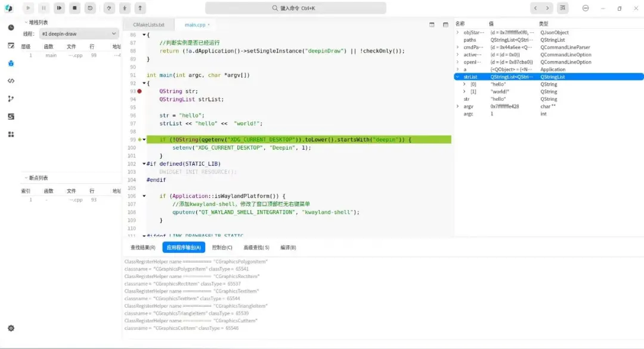
Task: Open the settings gear icon
Action: click(x=11, y=328)
